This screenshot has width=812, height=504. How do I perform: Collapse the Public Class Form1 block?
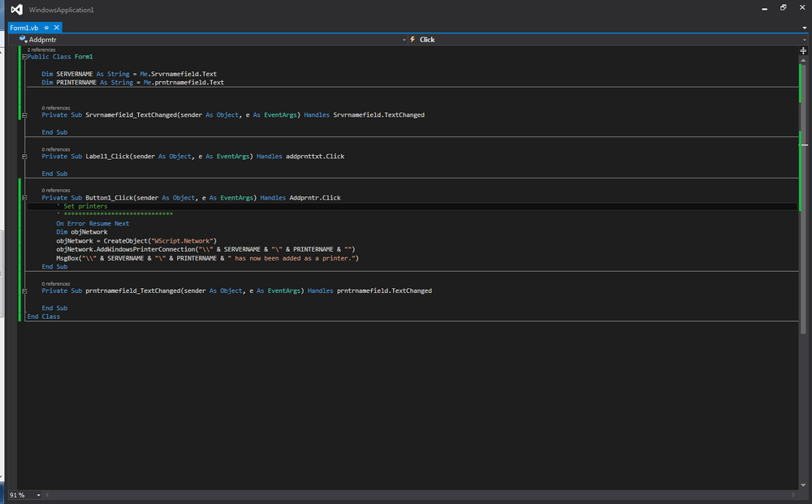pyautogui.click(x=24, y=57)
